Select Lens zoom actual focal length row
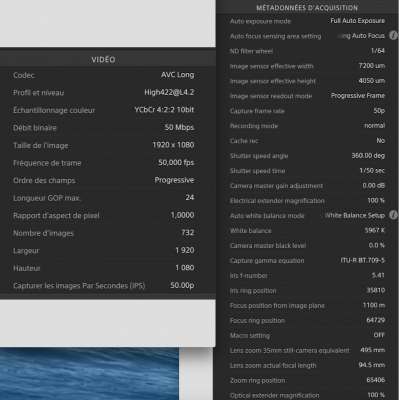The image size is (399, 400). click(307, 365)
